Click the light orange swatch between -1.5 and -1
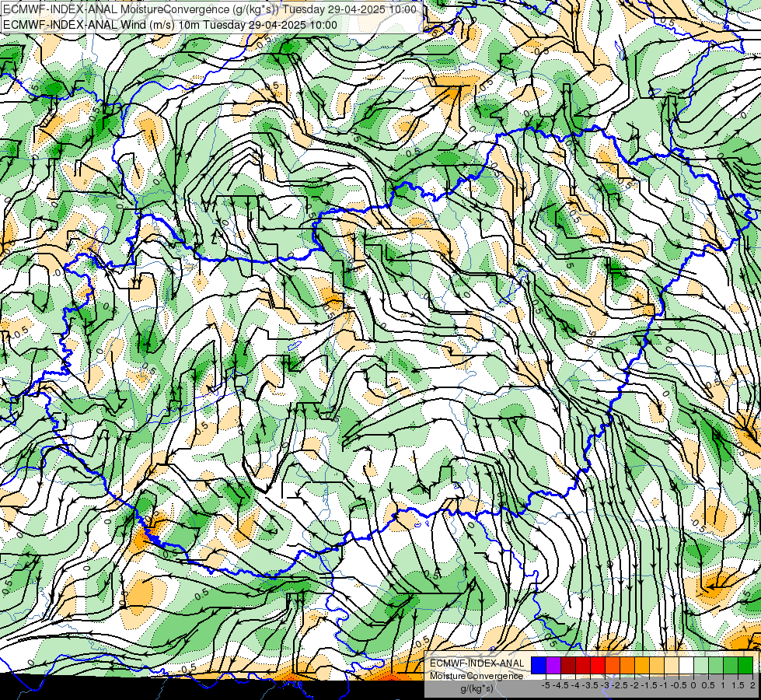Screen dimensions: 761x700 click(657, 666)
